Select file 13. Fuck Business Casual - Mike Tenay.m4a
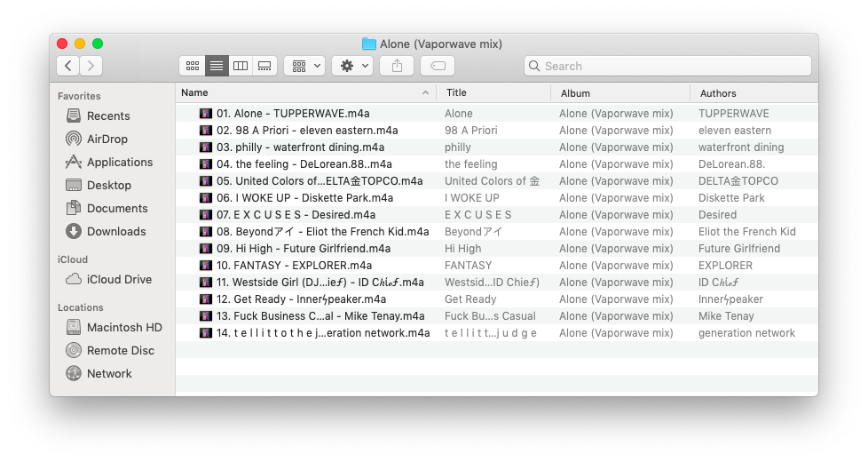The image size is (868, 462). pos(320,316)
